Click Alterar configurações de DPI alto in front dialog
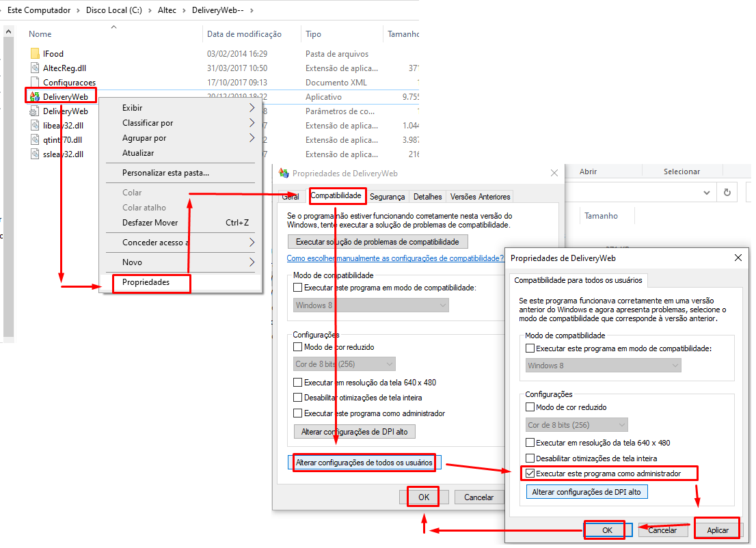Viewport: 756px width, 548px height. (586, 492)
